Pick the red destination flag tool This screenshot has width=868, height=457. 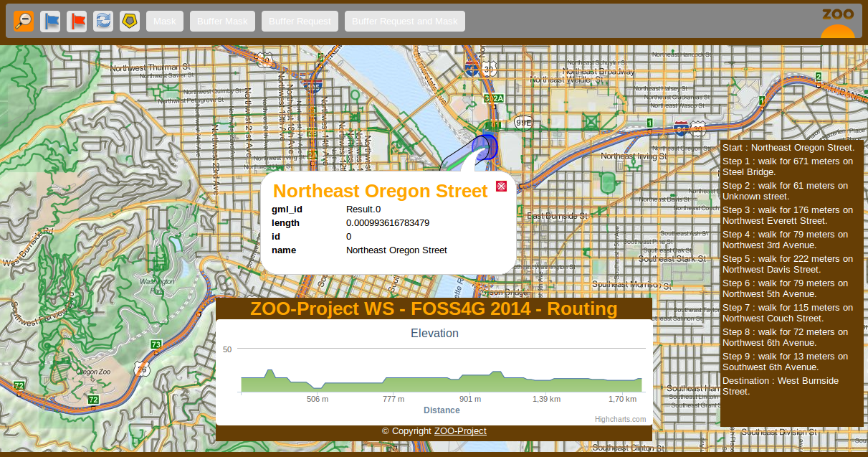pyautogui.click(x=77, y=22)
